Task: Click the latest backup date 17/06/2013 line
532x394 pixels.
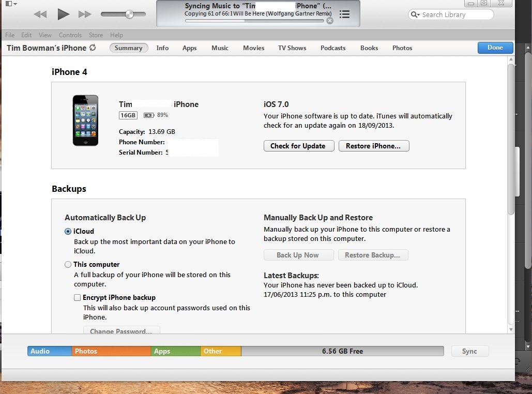Action: [325, 295]
